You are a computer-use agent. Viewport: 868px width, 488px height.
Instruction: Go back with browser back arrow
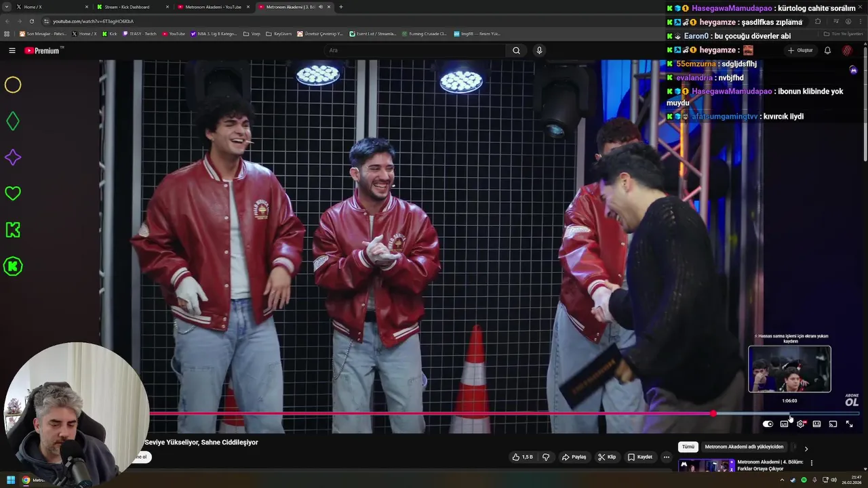click(7, 21)
